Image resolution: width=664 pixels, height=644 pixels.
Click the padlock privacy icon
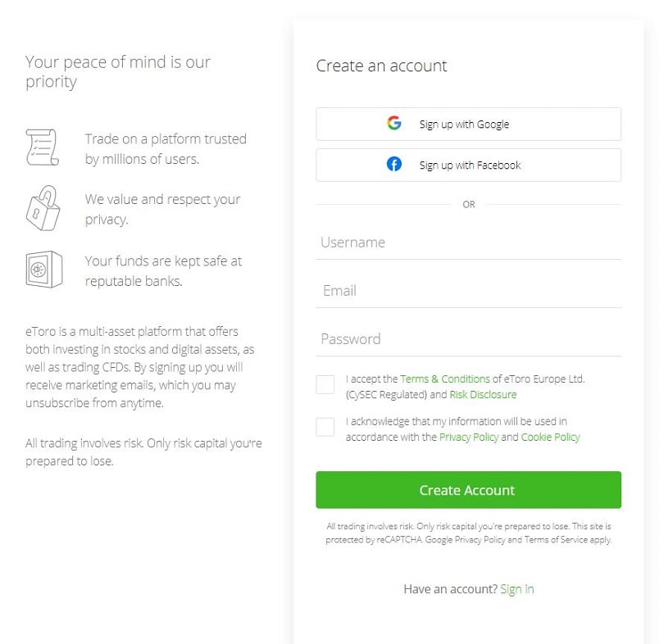pyautogui.click(x=43, y=208)
